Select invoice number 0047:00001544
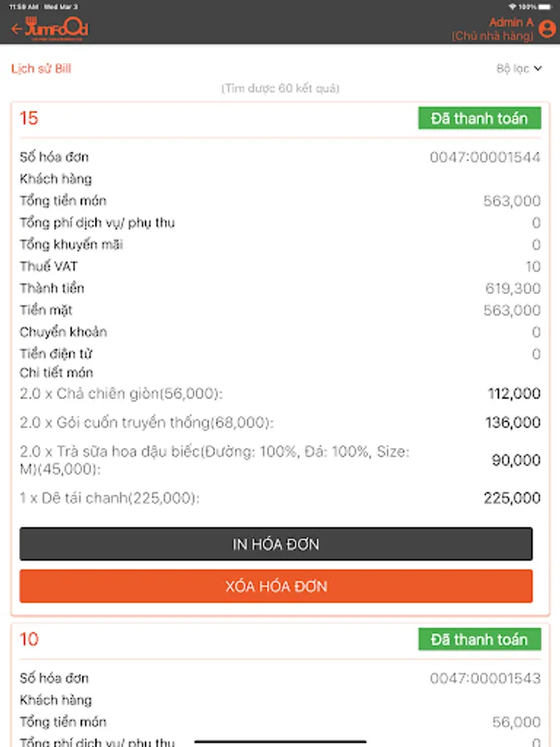Viewport: 560px width, 747px height. [x=485, y=157]
